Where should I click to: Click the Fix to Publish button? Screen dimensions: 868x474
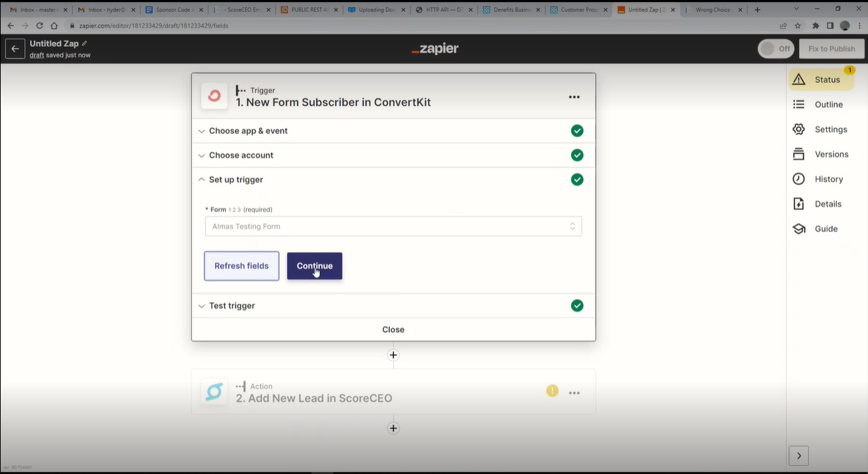831,49
